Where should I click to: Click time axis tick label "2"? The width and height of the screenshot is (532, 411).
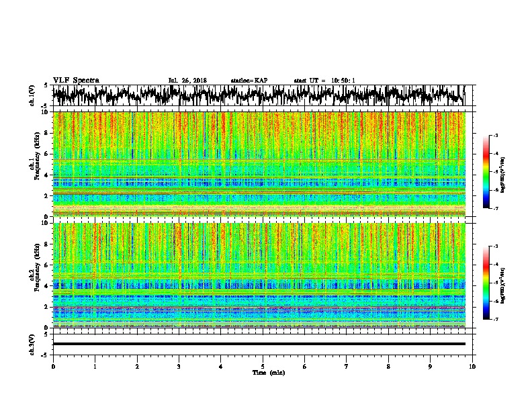[137, 367]
